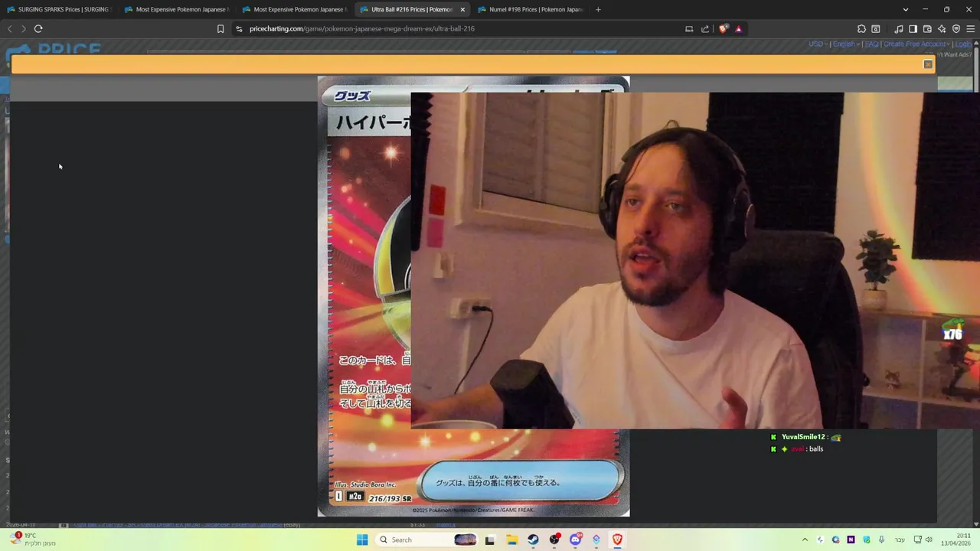Open the Brave Wallet icon
The image size is (980, 551).
coord(927,29)
